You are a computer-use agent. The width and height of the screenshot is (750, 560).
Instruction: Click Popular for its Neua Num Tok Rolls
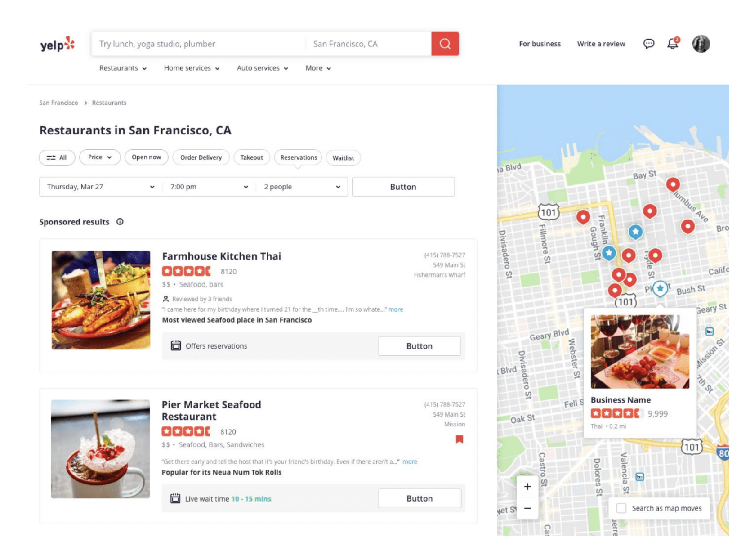pos(222,472)
